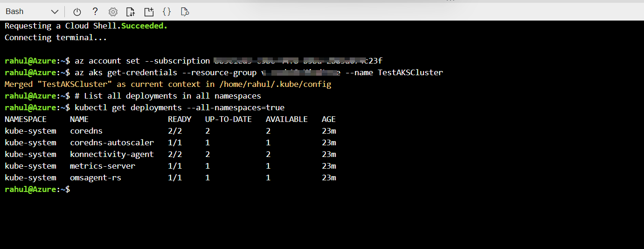This screenshot has height=249, width=644.
Task: Click the AGE column header
Action: [329, 119]
